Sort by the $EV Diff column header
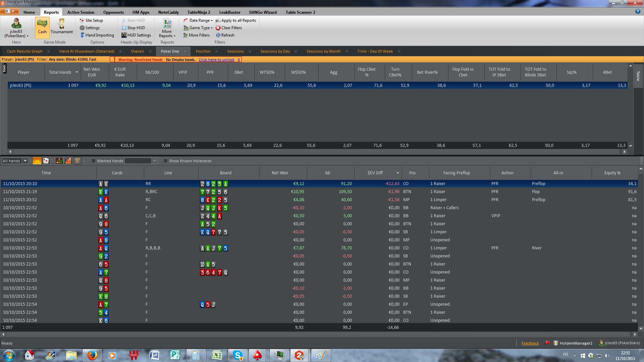Screen dimensions: 644x362 [378, 173]
